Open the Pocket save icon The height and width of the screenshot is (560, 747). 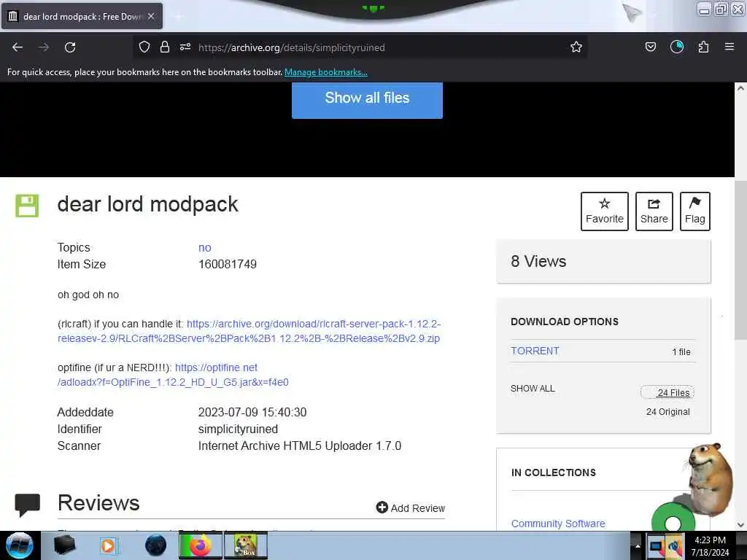tap(650, 47)
